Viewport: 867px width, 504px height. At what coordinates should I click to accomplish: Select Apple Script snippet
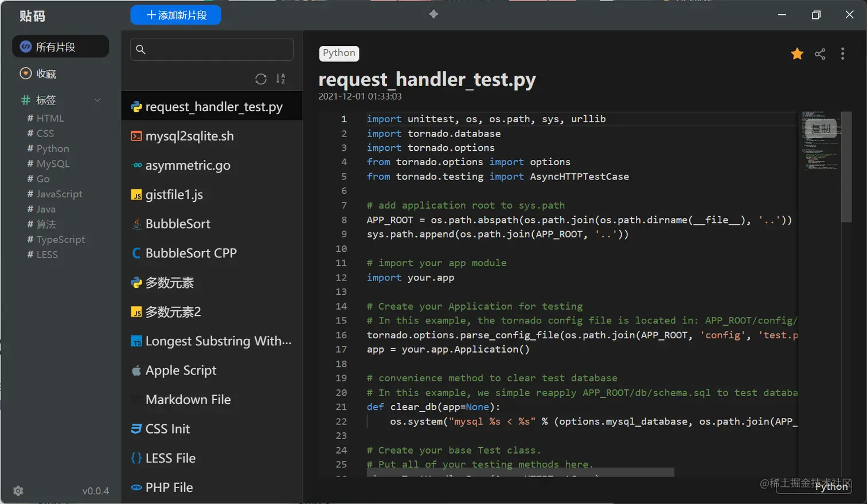coord(212,370)
